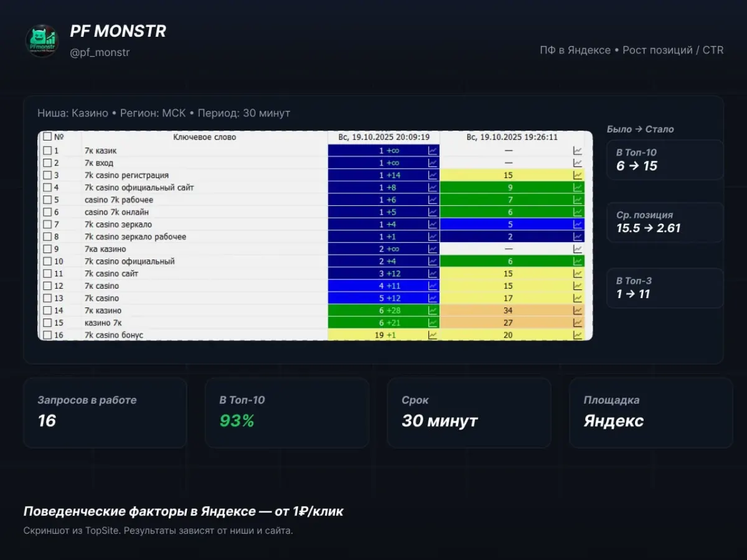Click 19:26:11 chart icon for "7ка казино"
Image resolution: width=747 pixels, height=560 pixels.
578,249
